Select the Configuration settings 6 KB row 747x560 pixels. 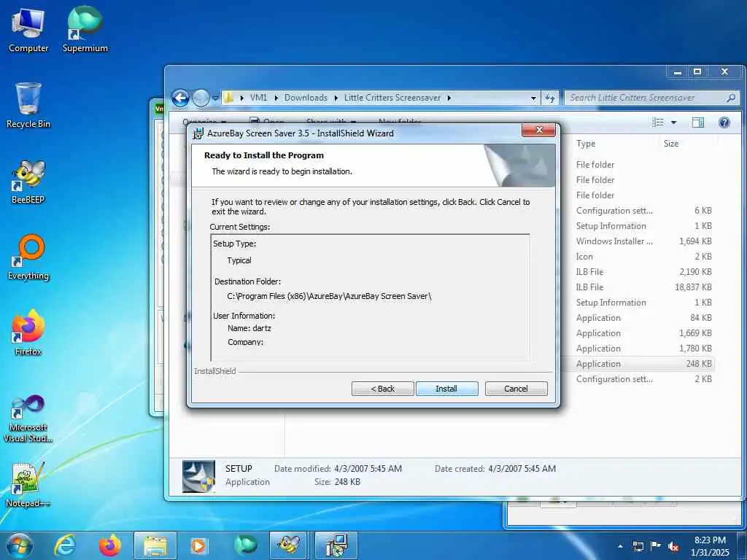click(x=643, y=211)
